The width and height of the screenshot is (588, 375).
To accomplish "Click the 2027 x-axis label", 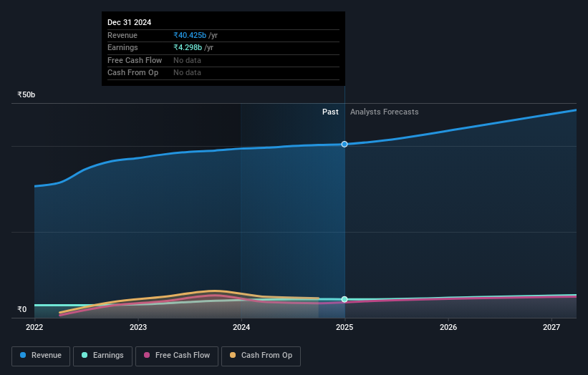I will (551, 327).
